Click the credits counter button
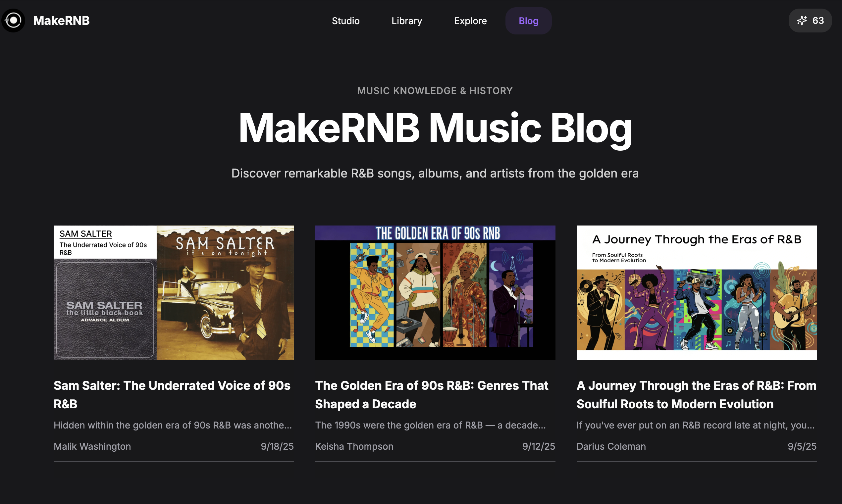This screenshot has height=504, width=842. pyautogui.click(x=810, y=21)
